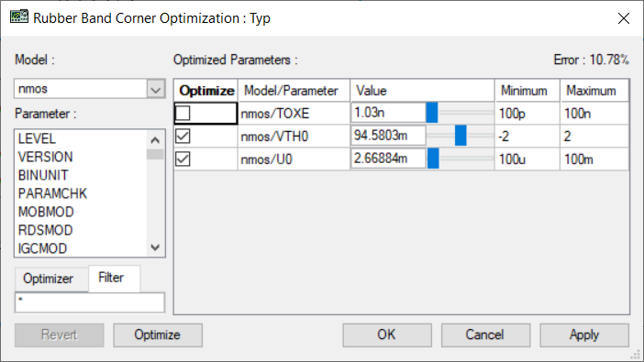The width and height of the screenshot is (644, 362).
Task: Click the -2 minimum cell
Action: 527,137
